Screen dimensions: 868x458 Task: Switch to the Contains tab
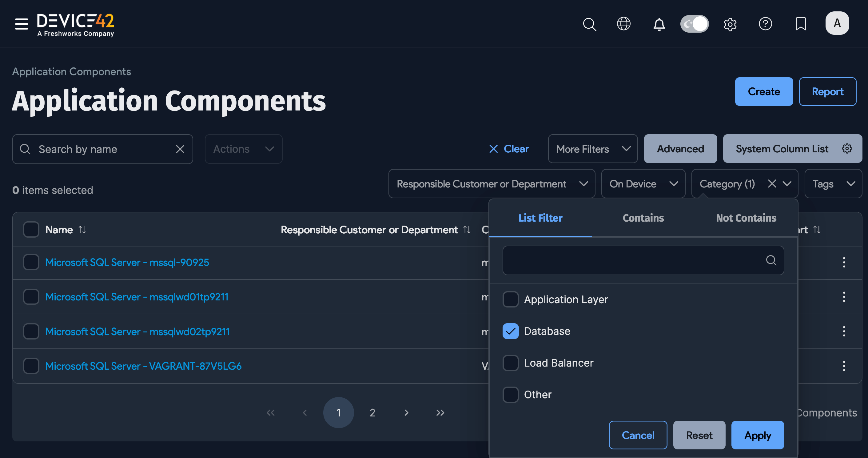(x=643, y=218)
